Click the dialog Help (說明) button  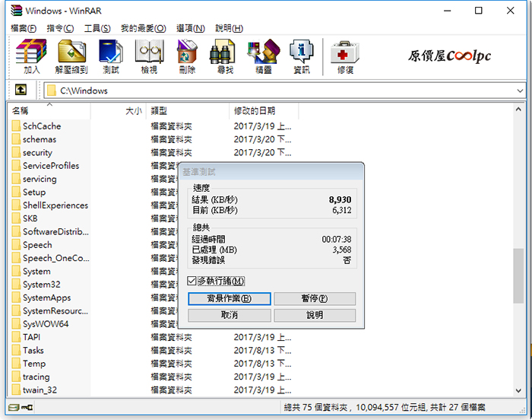pos(315,315)
